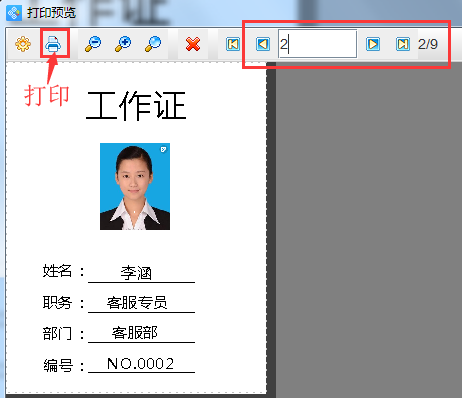Go to the previous page
This screenshot has width=462, height=398.
coord(263,44)
